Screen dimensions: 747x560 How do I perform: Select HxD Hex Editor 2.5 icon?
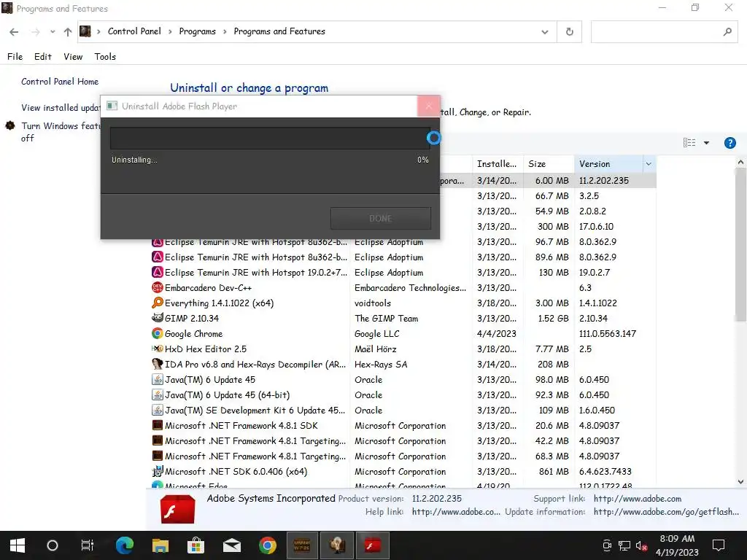(158, 349)
